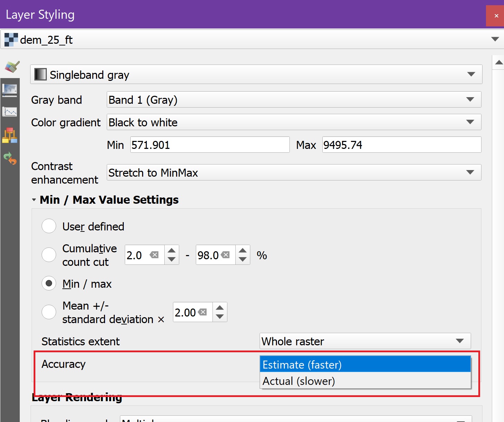504x422 pixels.
Task: Click the Max value field 9495.74
Action: click(402, 145)
